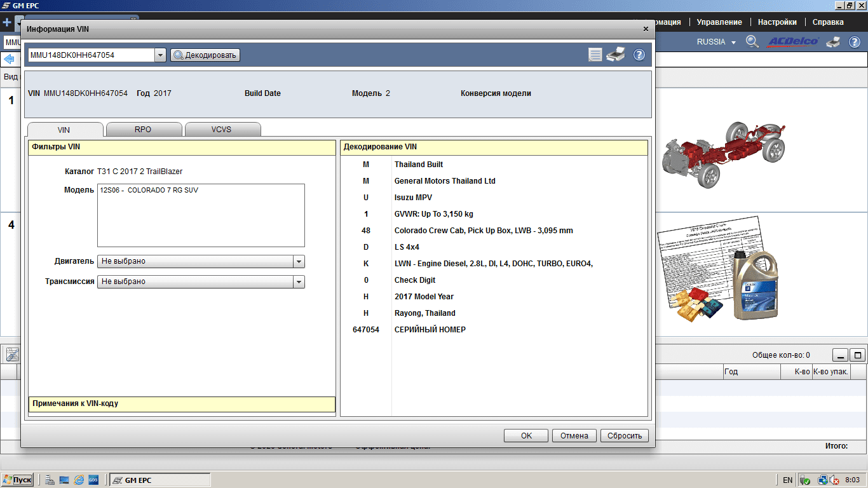The image size is (868, 488).
Task: Switch to the VIN tab
Action: tap(64, 130)
